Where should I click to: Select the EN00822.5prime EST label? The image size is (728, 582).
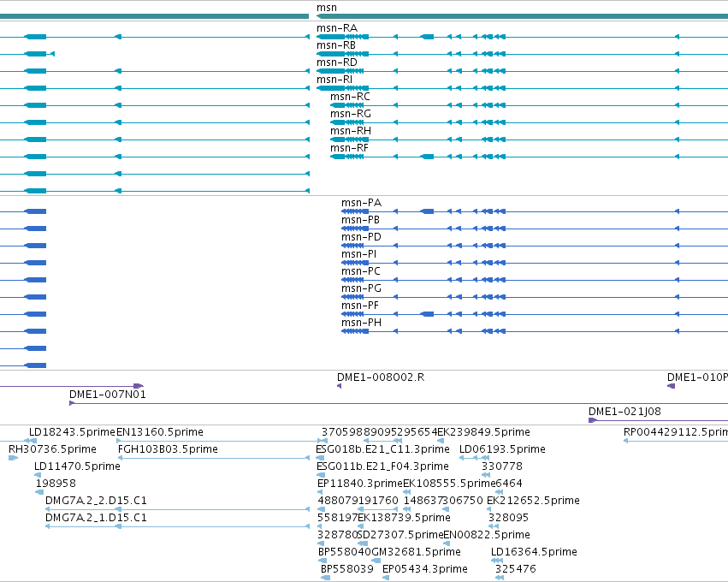point(487,535)
